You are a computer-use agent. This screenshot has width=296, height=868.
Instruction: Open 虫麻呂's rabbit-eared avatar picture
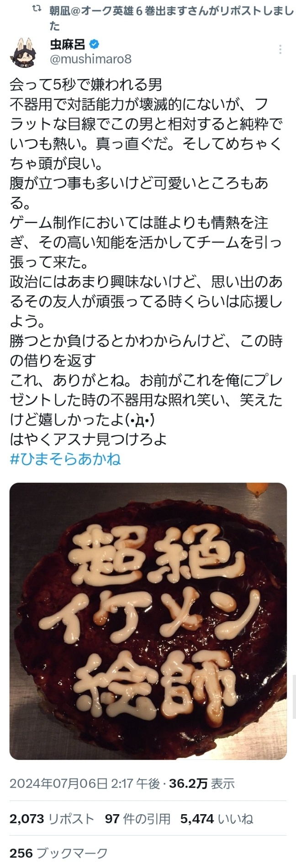pos(24,52)
